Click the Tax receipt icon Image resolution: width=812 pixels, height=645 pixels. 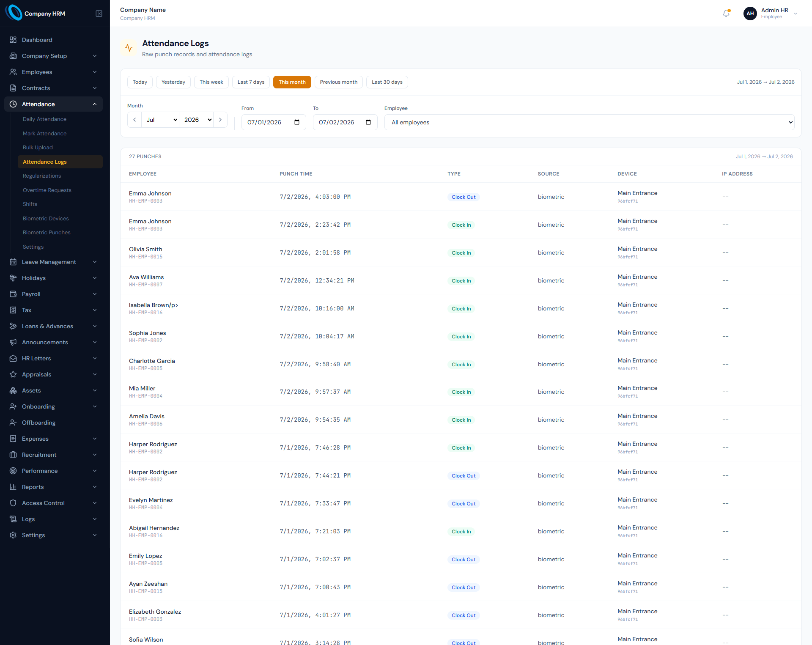tap(13, 310)
